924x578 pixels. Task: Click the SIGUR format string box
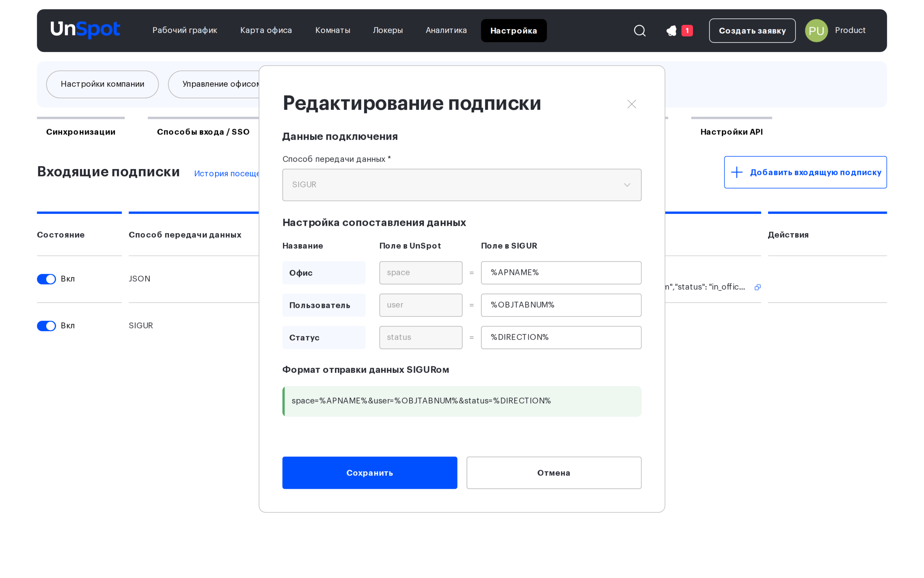pos(462,401)
